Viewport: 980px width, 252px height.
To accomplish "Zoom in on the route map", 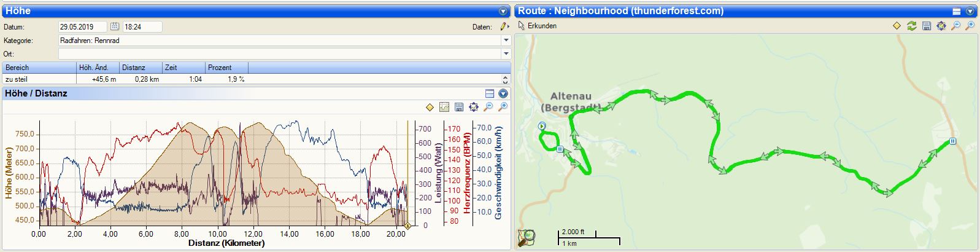I will tap(970, 26).
